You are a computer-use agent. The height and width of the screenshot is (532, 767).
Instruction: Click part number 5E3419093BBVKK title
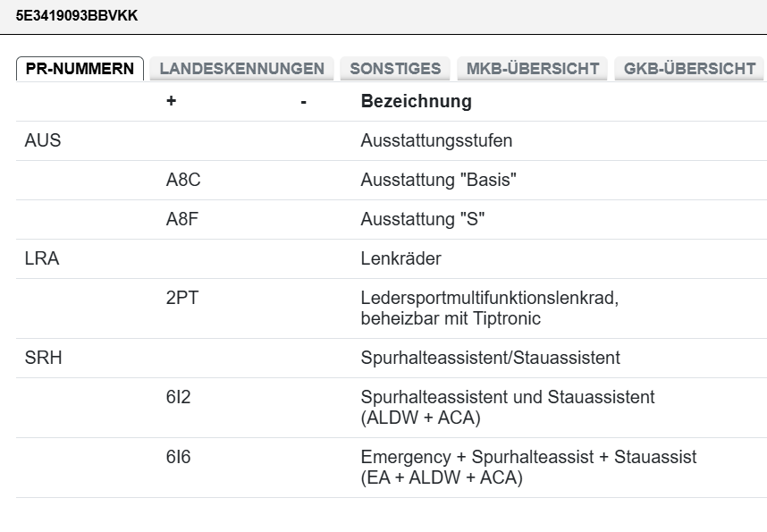pos(77,15)
